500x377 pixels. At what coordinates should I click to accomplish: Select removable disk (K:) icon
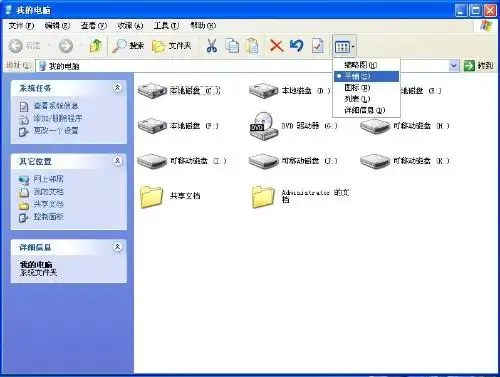[x=375, y=161]
